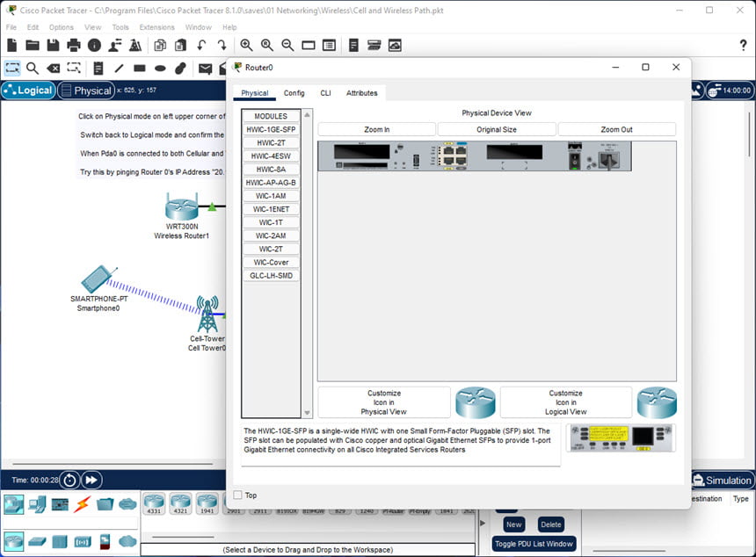This screenshot has width=756, height=557.
Task: Select the Draw Rectangle tool
Action: click(140, 69)
